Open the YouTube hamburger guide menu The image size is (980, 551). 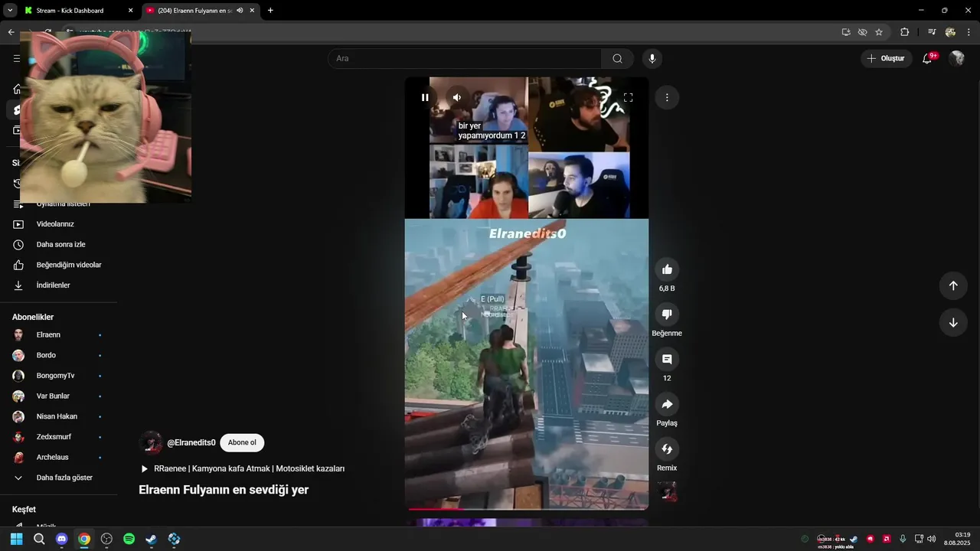pos(17,58)
